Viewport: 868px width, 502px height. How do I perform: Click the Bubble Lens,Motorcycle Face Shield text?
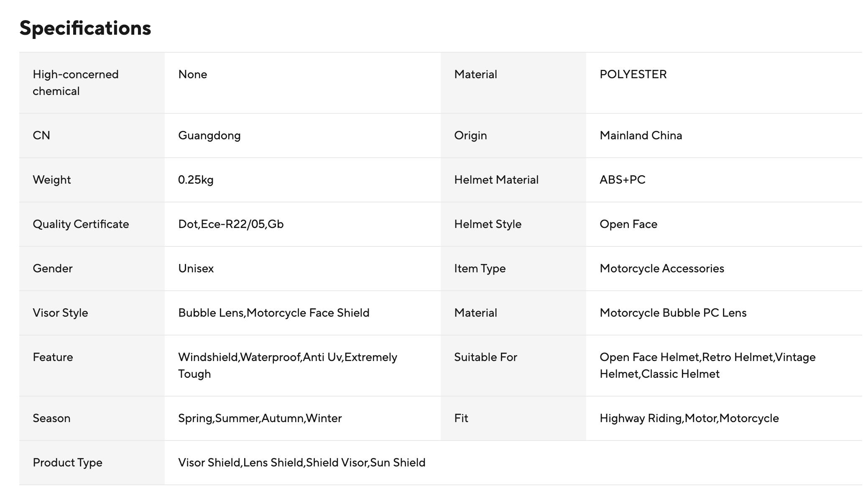273,313
